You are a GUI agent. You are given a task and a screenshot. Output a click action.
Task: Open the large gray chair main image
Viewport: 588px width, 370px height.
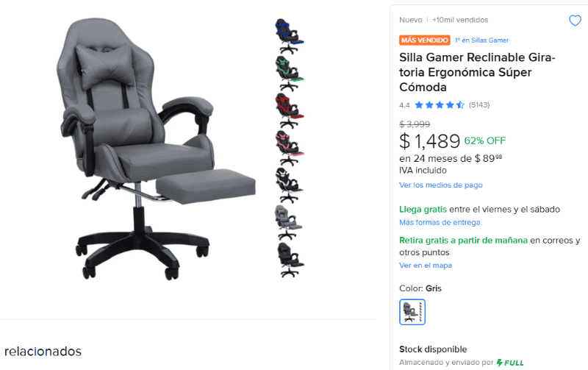point(157,149)
